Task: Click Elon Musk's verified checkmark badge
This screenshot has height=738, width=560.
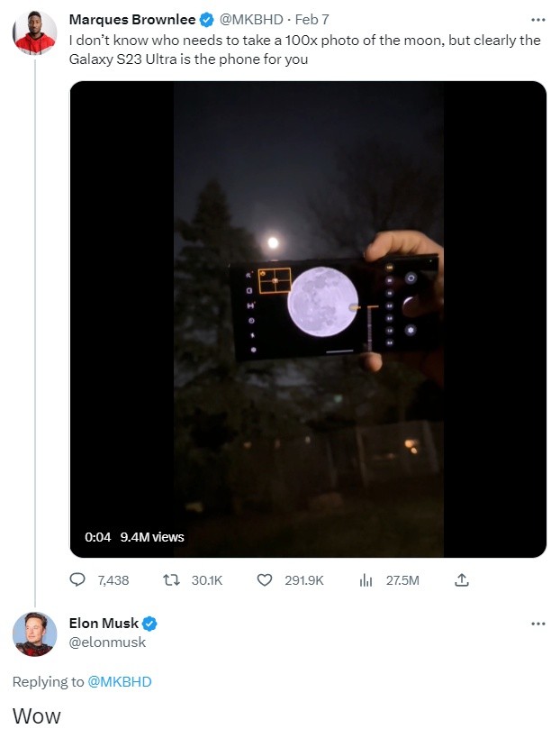Action: point(149,624)
